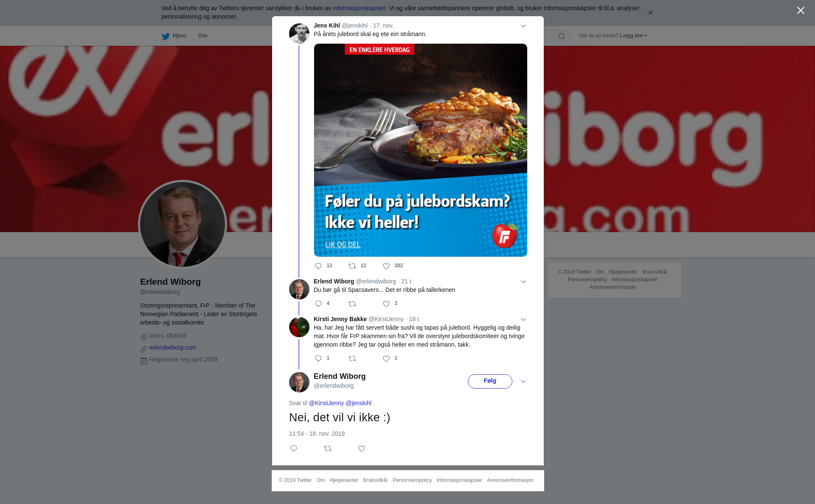Click the reply icon under "Nei, det vil vi ikke"
815x504 pixels.
[x=294, y=448]
